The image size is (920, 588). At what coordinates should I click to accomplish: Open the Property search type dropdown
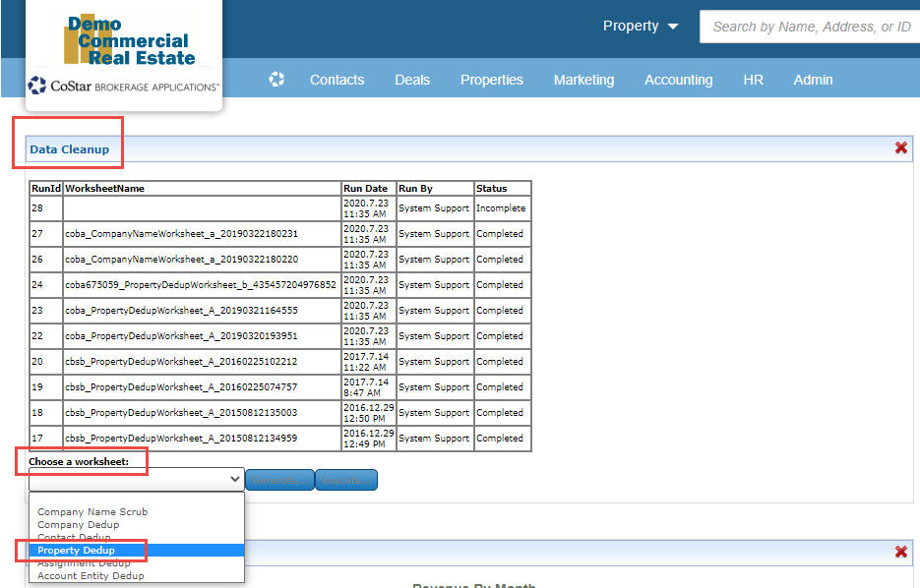click(641, 27)
